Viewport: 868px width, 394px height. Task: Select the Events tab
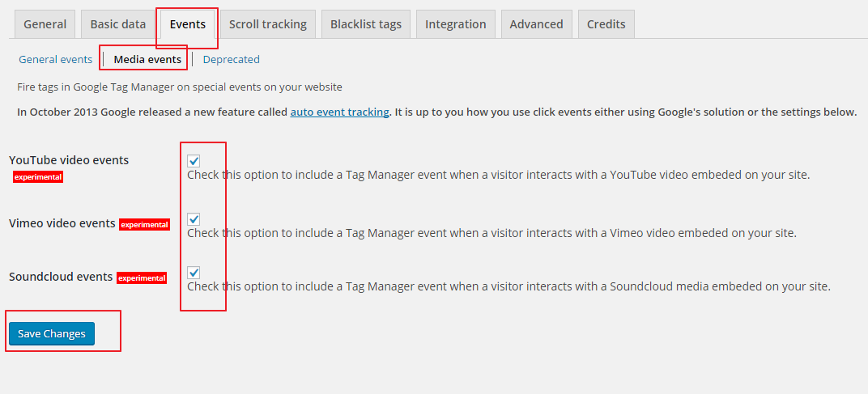click(188, 24)
